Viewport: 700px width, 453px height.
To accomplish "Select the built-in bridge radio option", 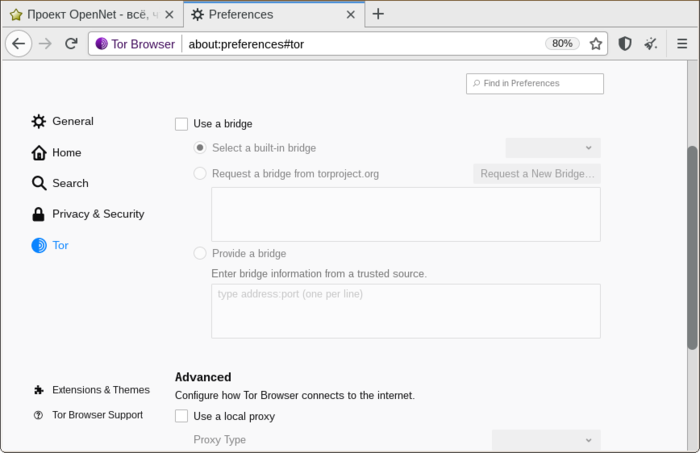I will click(200, 148).
